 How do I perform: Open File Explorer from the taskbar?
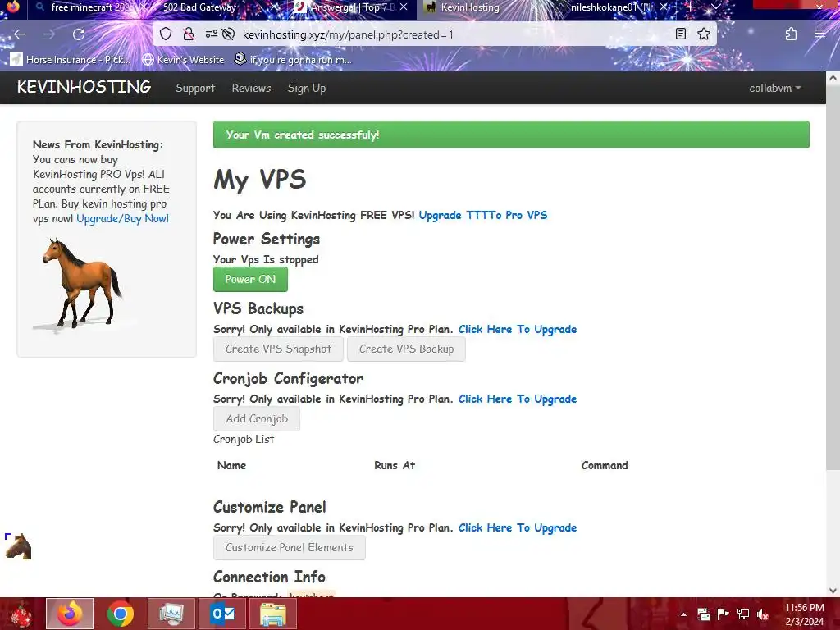coord(273,614)
